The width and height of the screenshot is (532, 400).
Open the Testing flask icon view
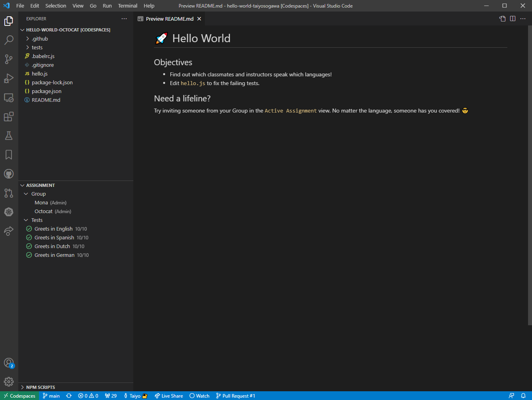pyautogui.click(x=9, y=136)
